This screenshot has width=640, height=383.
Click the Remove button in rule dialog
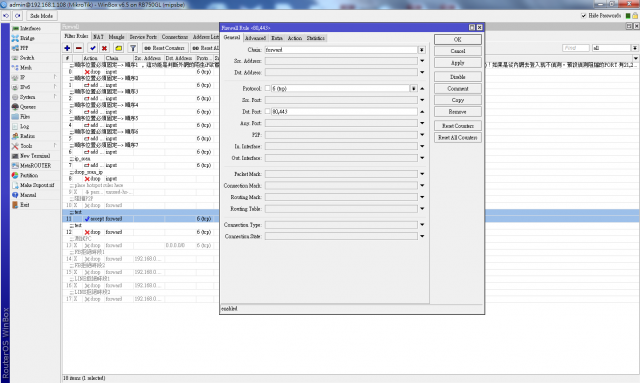[x=458, y=111]
